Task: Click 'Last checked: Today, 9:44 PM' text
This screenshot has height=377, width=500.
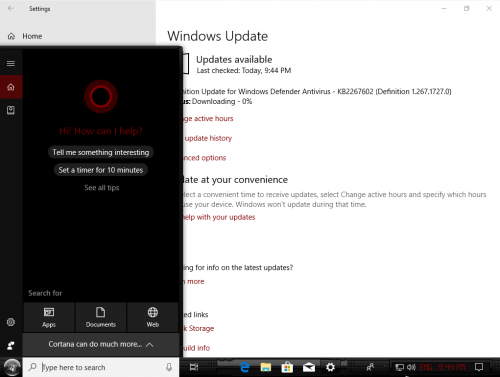Action: 244,70
